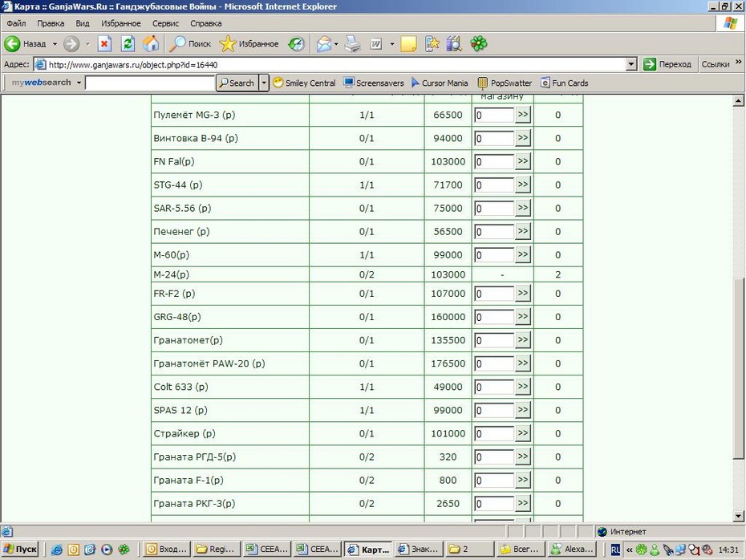This screenshot has height=560, width=746.
Task: Click the ICQ flower icon in quick launch
Action: (124, 550)
